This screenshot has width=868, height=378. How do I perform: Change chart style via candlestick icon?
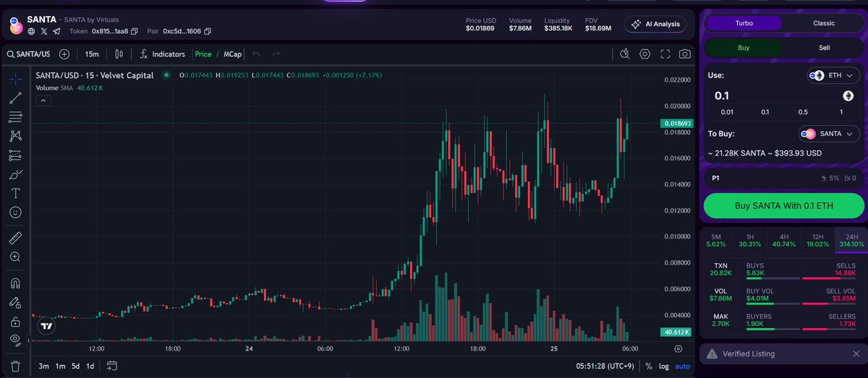tap(119, 54)
